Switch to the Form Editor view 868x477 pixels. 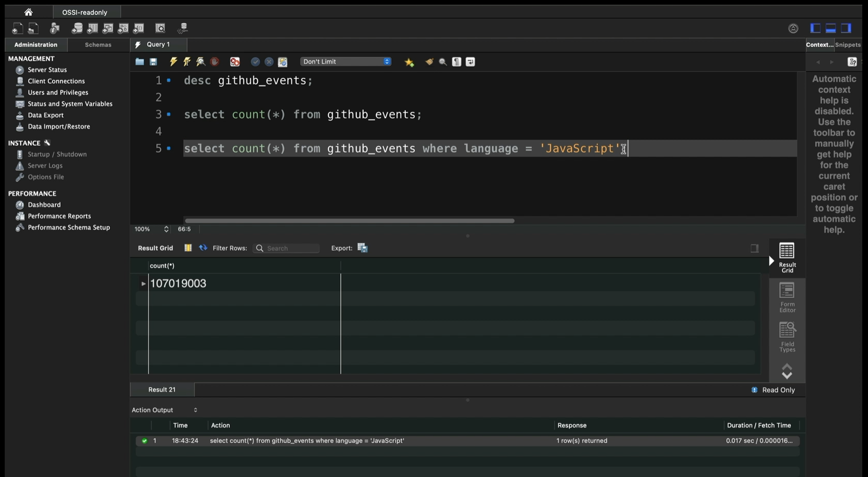(x=787, y=298)
